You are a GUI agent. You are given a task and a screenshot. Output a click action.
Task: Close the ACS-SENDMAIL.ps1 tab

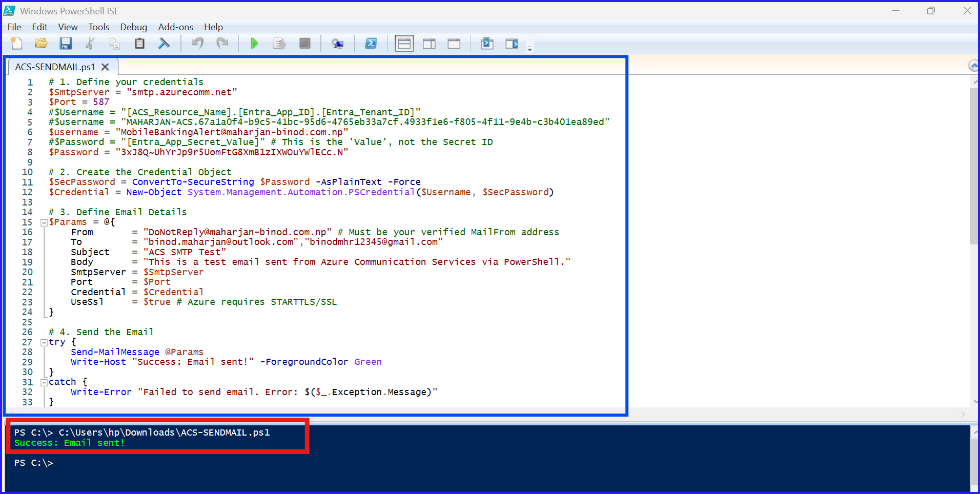(105, 67)
